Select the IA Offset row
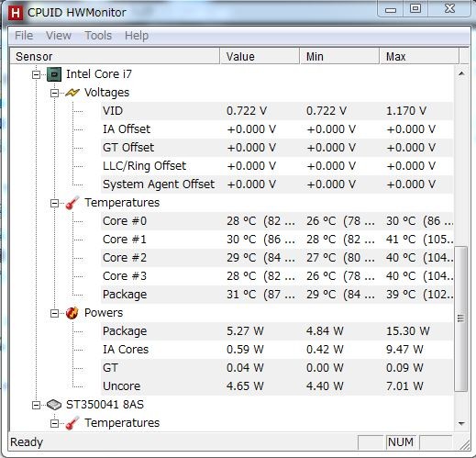 [277, 129]
